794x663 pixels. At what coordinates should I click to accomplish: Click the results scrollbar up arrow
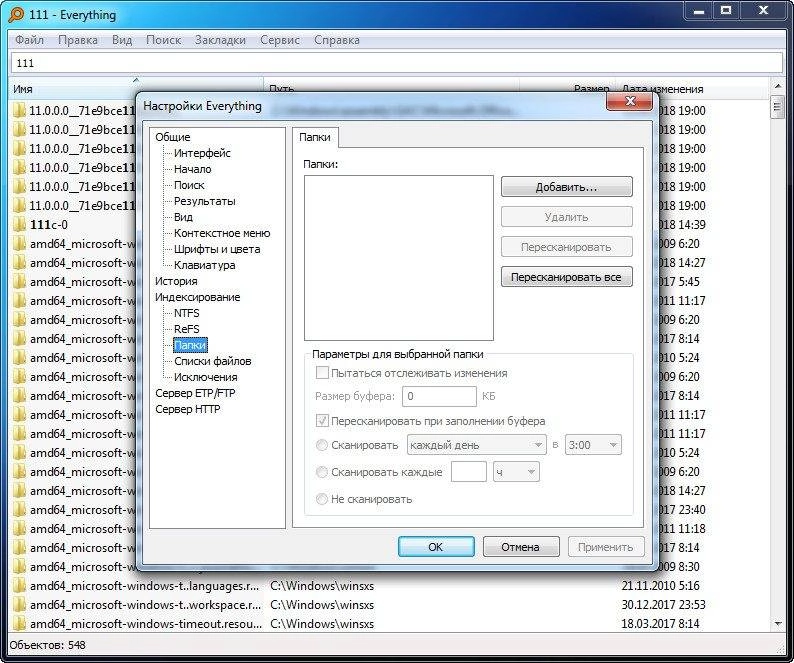tap(777, 87)
